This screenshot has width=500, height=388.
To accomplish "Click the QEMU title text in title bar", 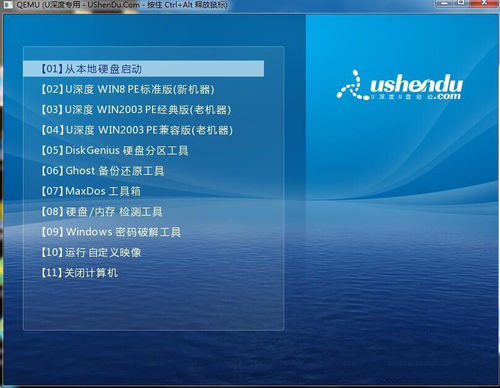I will point(122,5).
